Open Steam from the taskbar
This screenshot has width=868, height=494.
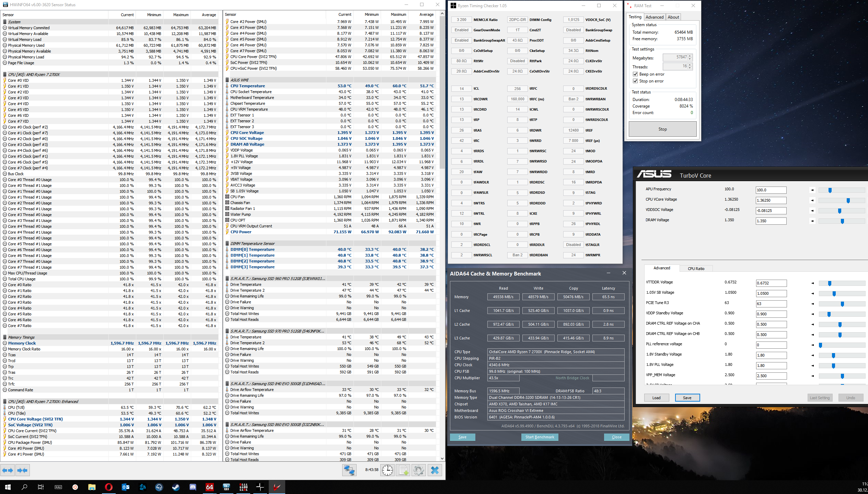pyautogui.click(x=176, y=487)
